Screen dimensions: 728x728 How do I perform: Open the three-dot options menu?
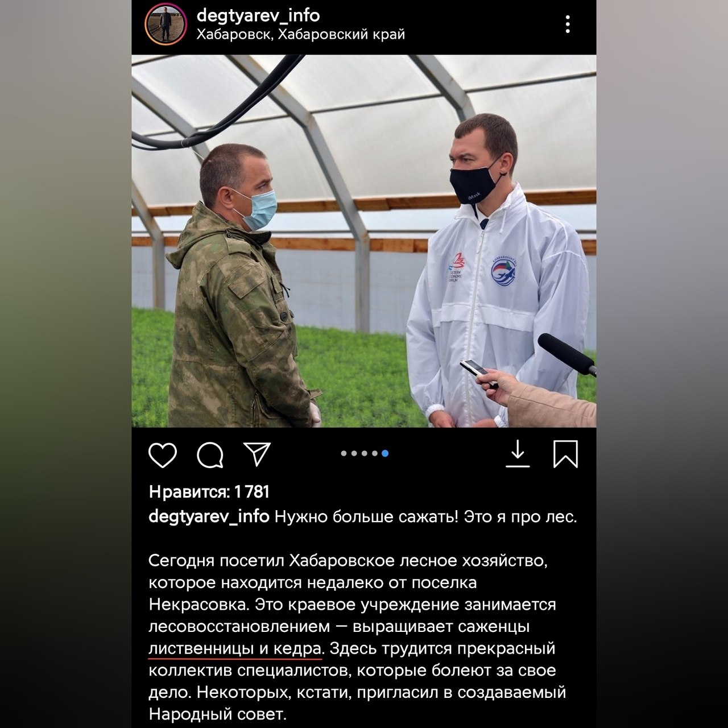(568, 24)
